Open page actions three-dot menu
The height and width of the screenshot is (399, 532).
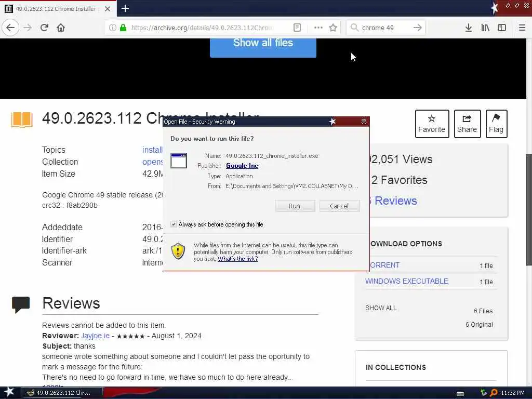[318, 28]
